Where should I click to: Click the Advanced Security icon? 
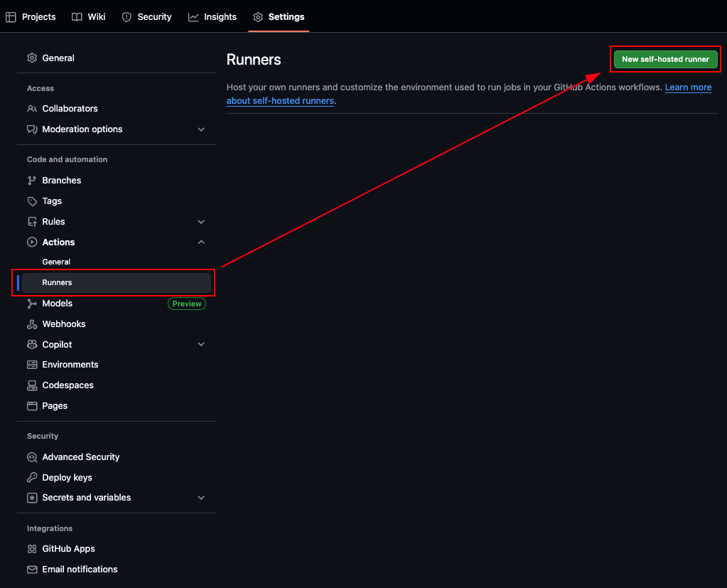[x=32, y=457]
